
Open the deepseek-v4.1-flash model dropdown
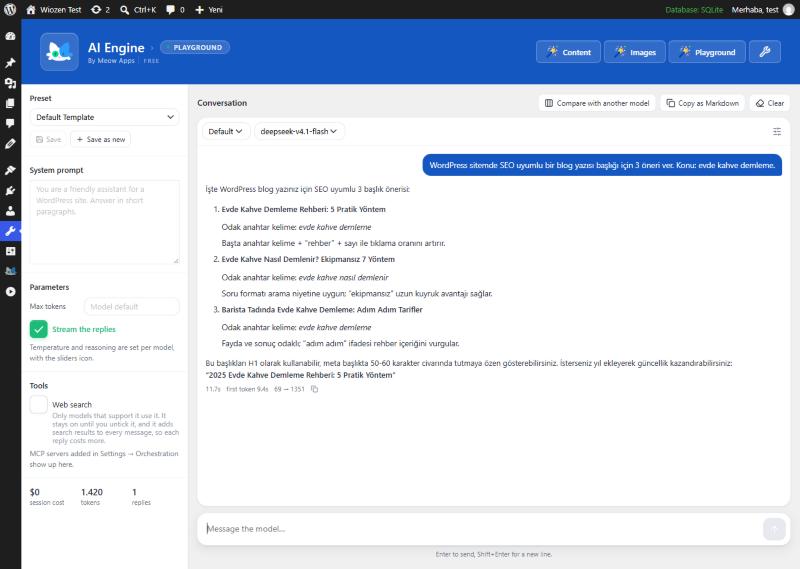299,131
